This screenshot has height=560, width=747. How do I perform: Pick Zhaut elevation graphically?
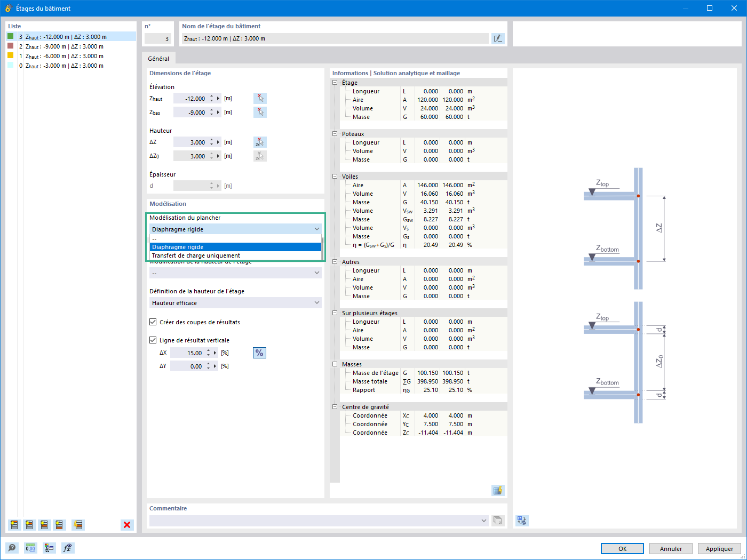click(x=260, y=98)
